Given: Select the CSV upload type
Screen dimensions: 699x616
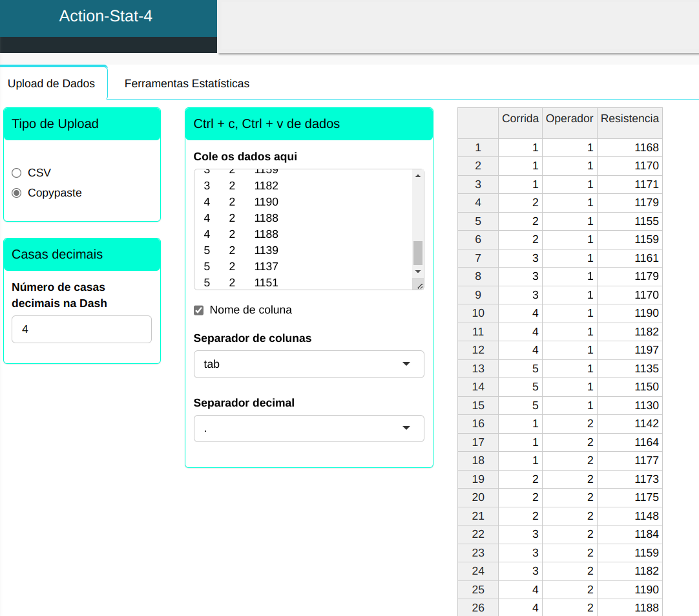Looking at the screenshot, I should (17, 173).
